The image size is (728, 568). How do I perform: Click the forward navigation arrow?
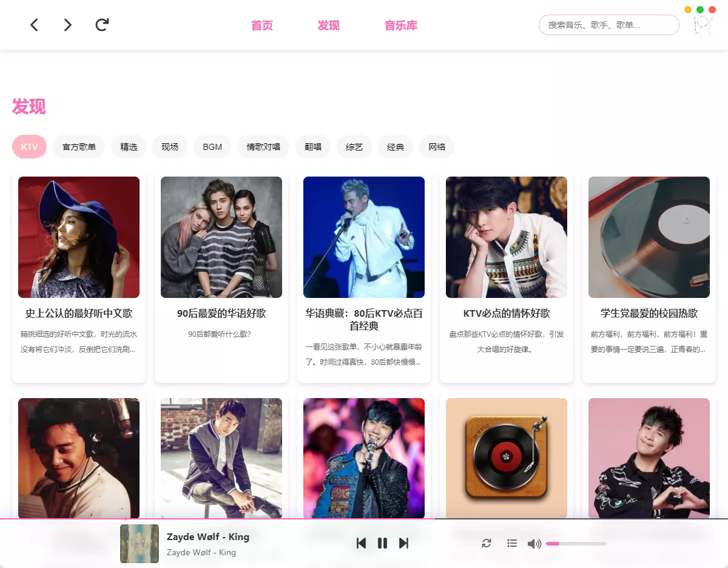pos(67,25)
